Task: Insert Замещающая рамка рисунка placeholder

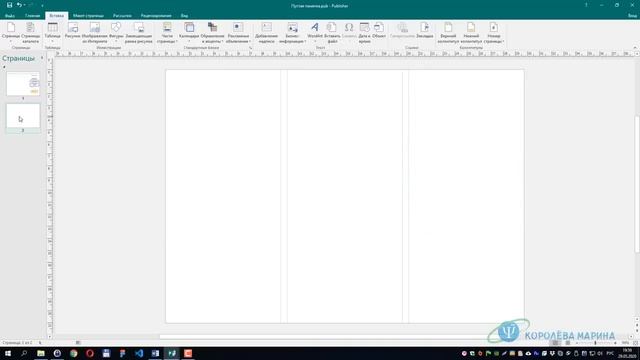Action: (x=139, y=33)
